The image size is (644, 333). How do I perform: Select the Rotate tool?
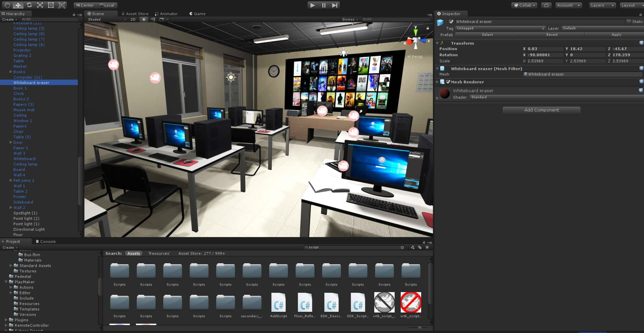coord(29,5)
